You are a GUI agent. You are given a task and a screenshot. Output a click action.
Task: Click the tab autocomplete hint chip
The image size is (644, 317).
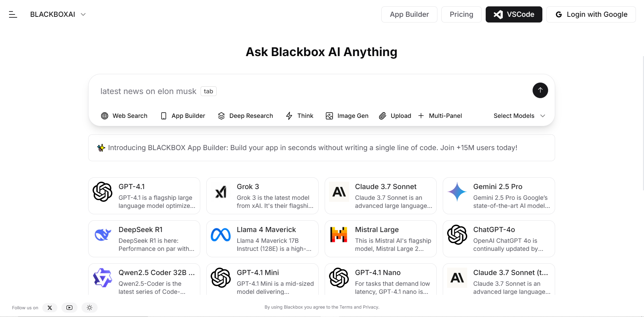(x=209, y=91)
